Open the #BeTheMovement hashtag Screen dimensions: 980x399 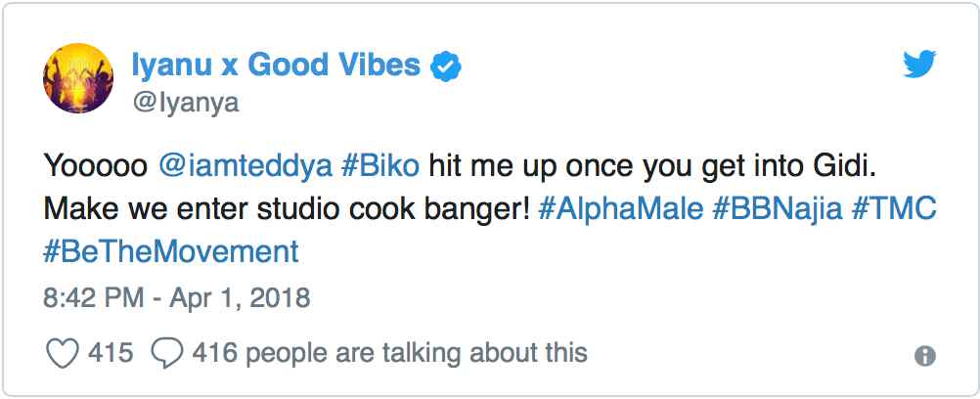(x=171, y=251)
